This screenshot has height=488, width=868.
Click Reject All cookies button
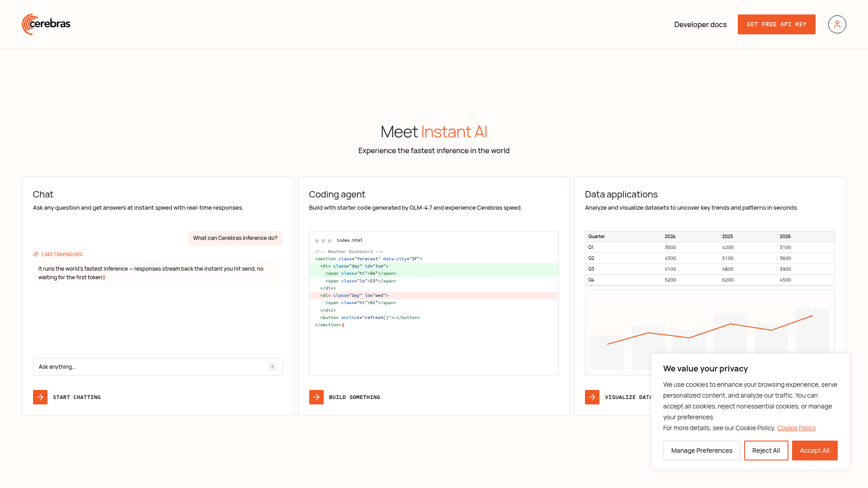[x=766, y=450]
